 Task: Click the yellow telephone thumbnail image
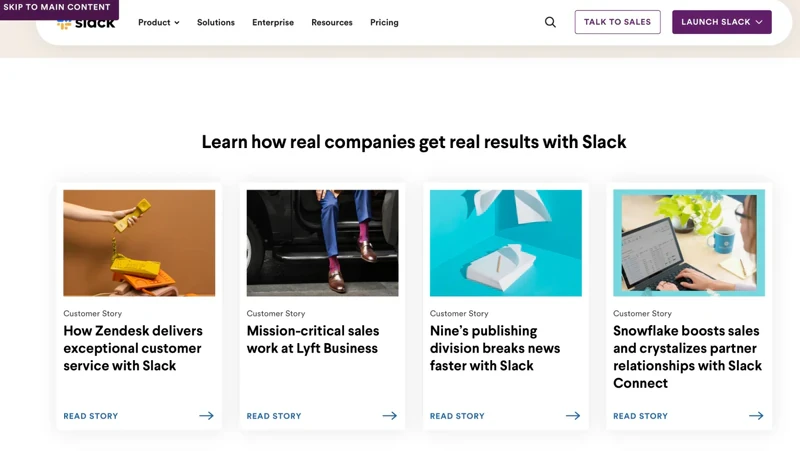(139, 243)
